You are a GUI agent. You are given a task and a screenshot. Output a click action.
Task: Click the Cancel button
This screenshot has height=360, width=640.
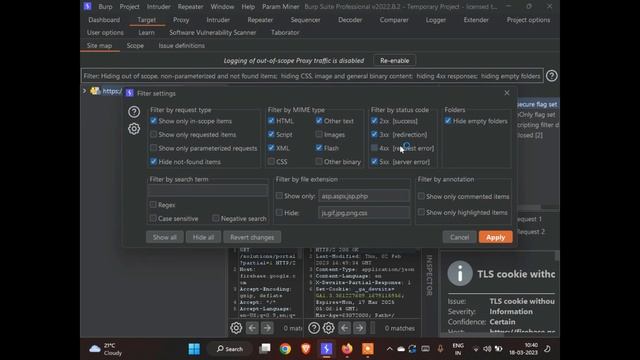click(460, 237)
